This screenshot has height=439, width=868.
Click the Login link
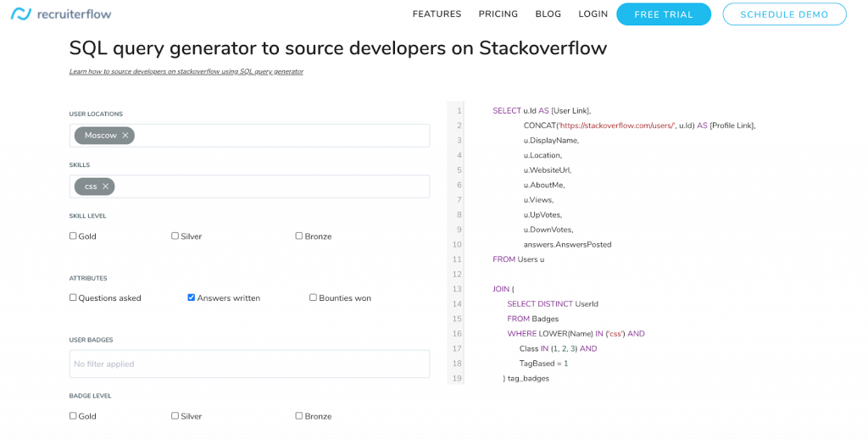point(593,14)
